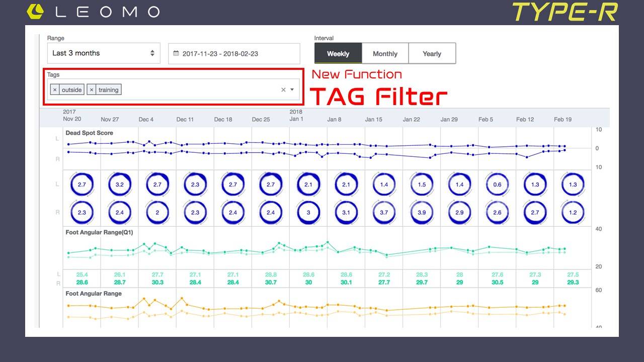Viewport: 644px width, 362px height.
Task: Open left dead spot circle showing 3.2
Action: coord(119,185)
